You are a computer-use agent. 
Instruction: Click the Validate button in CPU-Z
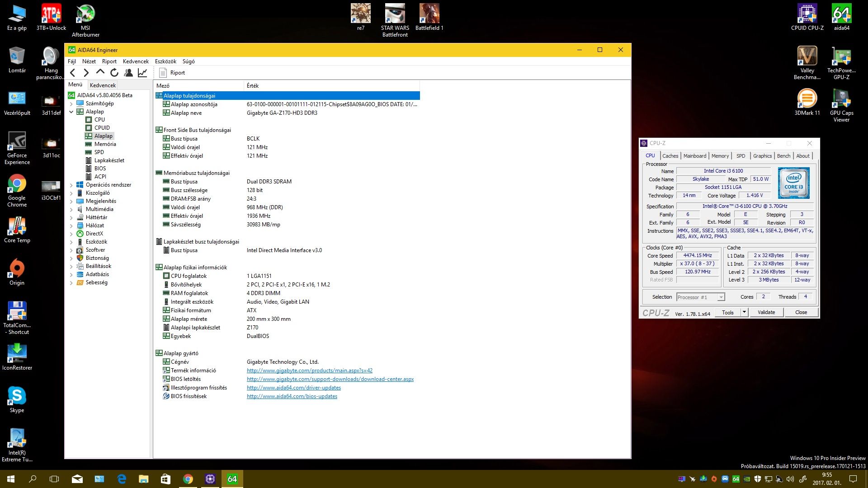(x=766, y=312)
